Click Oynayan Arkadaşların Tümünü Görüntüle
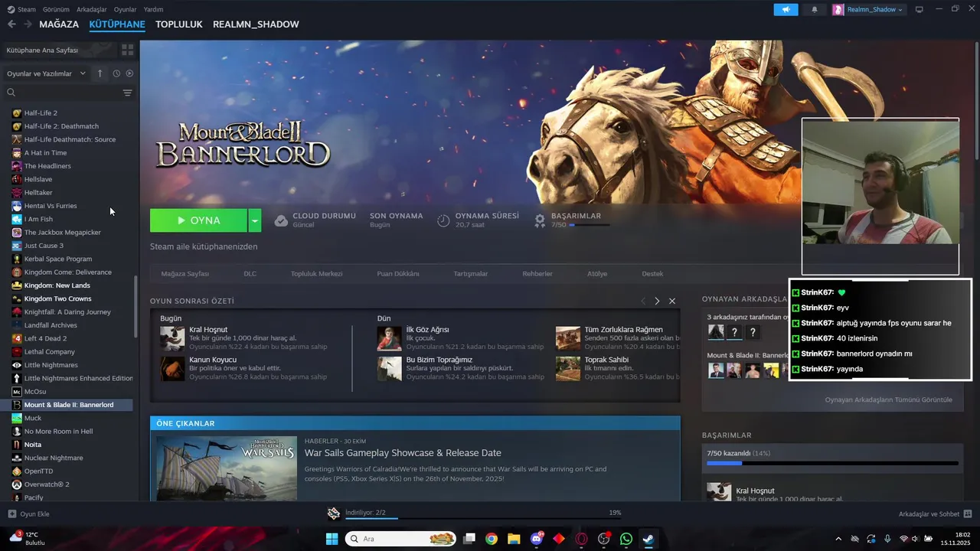980x551 pixels. tap(888, 399)
